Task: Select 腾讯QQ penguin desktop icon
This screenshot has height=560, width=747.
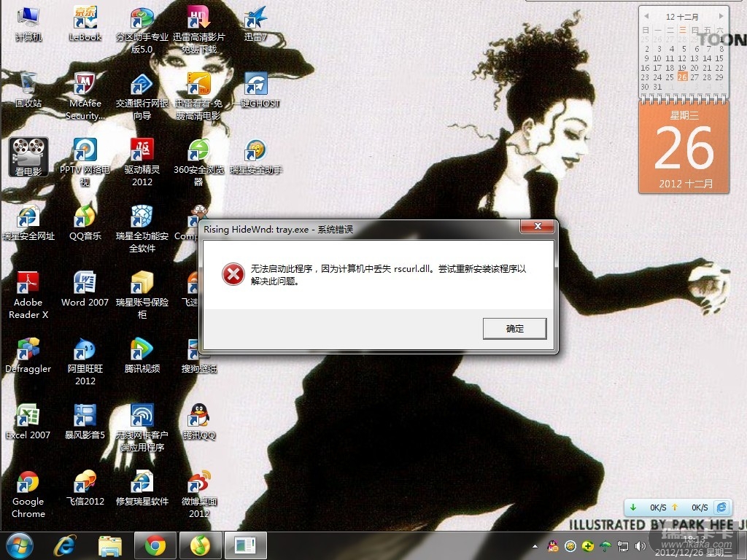Action: coord(199,422)
